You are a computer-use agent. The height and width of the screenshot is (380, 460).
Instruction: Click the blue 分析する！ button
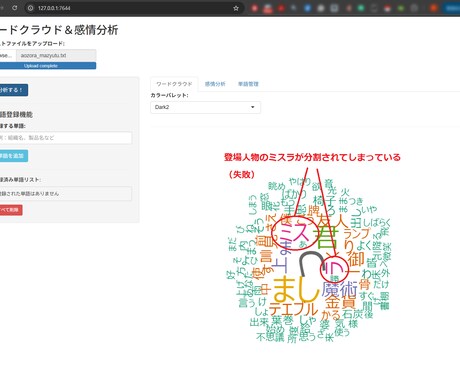[x=13, y=90]
